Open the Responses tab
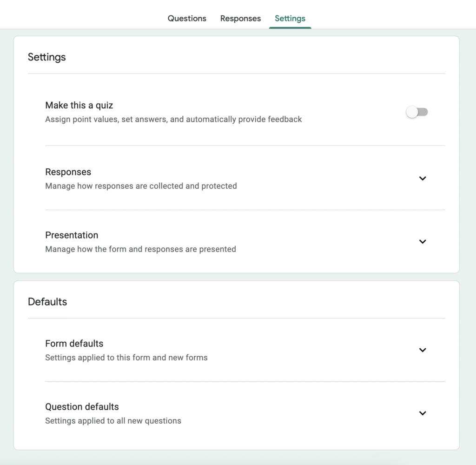The height and width of the screenshot is (465, 476). [240, 18]
